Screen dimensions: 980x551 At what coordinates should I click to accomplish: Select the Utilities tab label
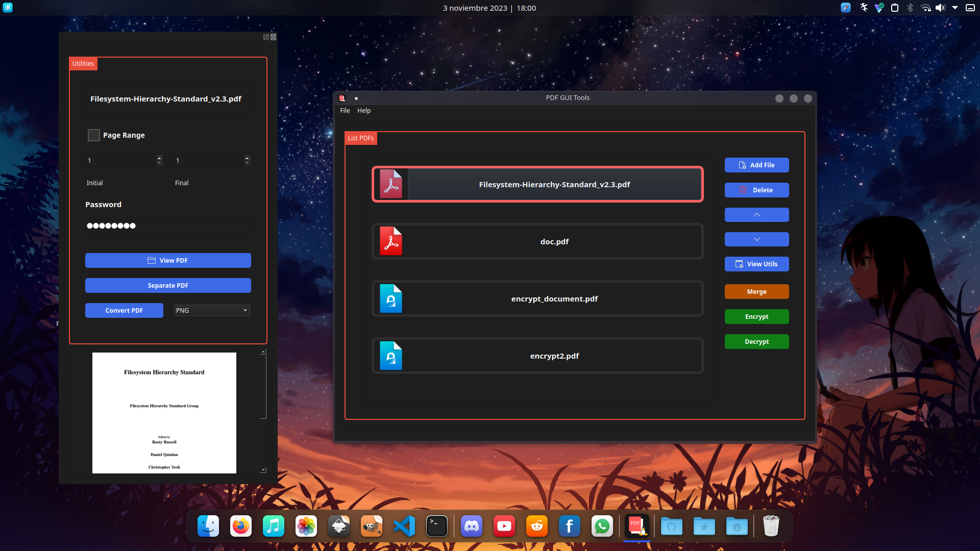click(83, 64)
